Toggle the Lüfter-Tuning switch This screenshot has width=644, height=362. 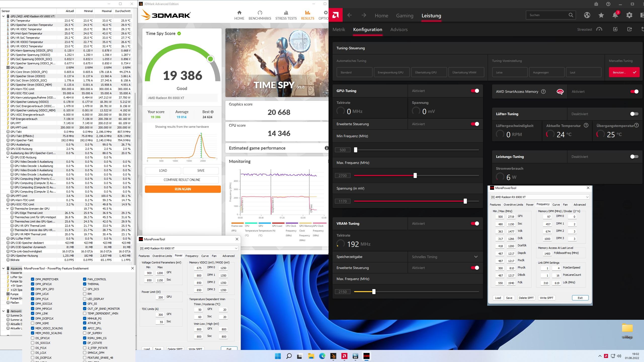tap(634, 114)
